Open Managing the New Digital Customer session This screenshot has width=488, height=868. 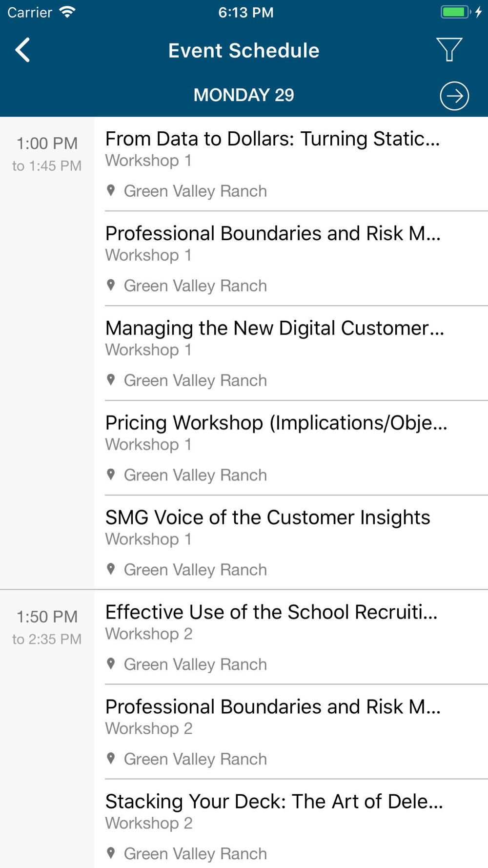tap(274, 329)
